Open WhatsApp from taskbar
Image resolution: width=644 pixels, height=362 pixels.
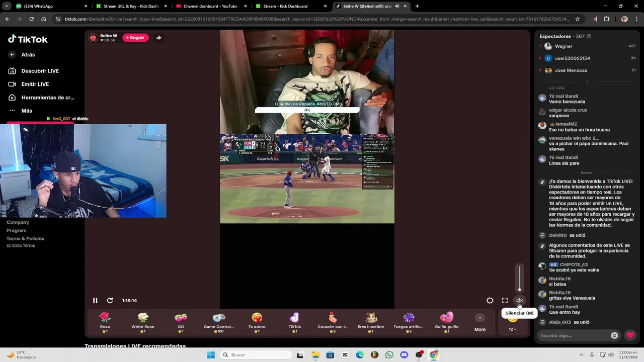[389, 355]
